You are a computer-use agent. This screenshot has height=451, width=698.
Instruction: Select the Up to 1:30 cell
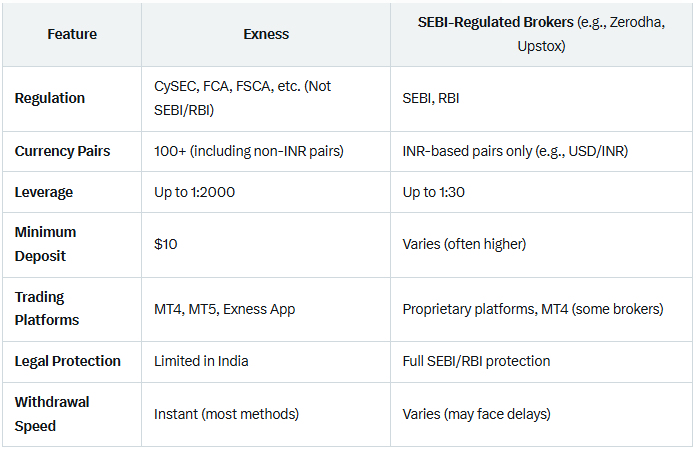434,192
